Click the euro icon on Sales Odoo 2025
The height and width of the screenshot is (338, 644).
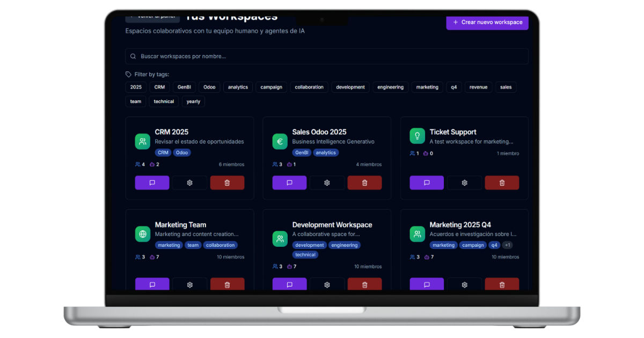[280, 142]
